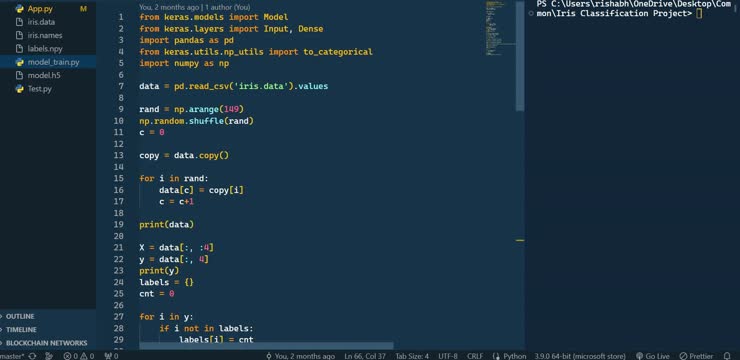
Task: Click Ln 66, Col 37 to go to line
Action: click(x=365, y=356)
